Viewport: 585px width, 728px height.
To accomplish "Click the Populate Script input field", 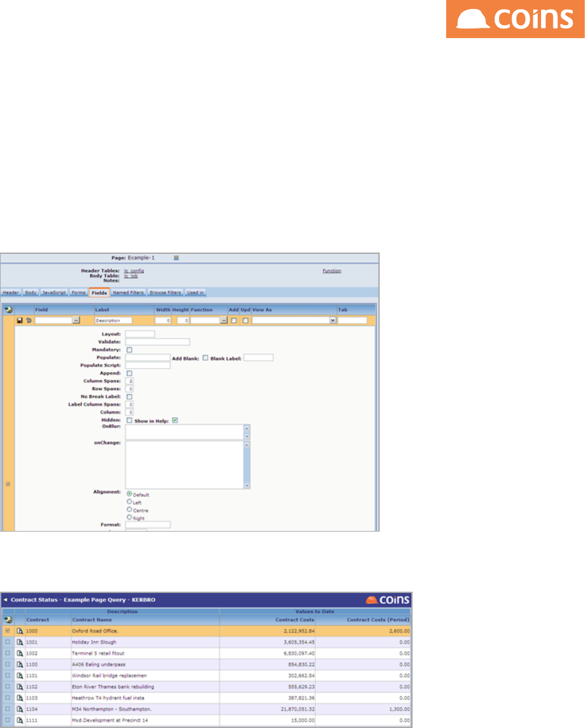I will (x=148, y=366).
